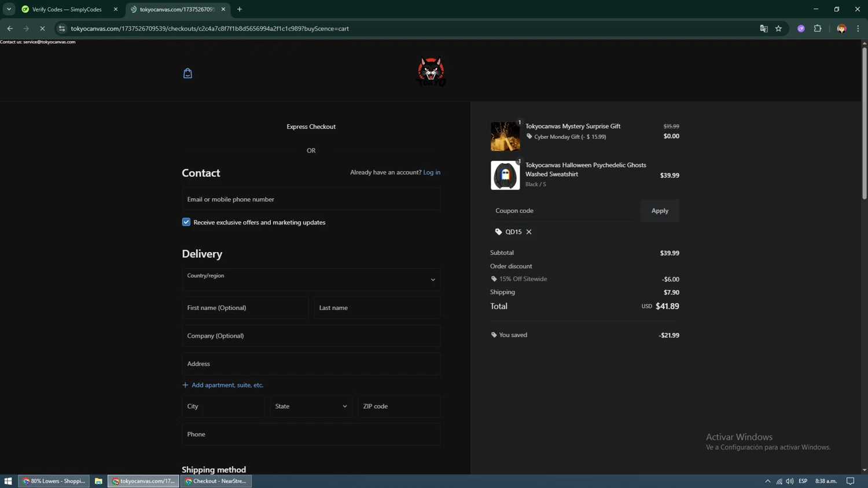Open the volume tray icon
Image resolution: width=868 pixels, height=488 pixels.
click(790, 481)
